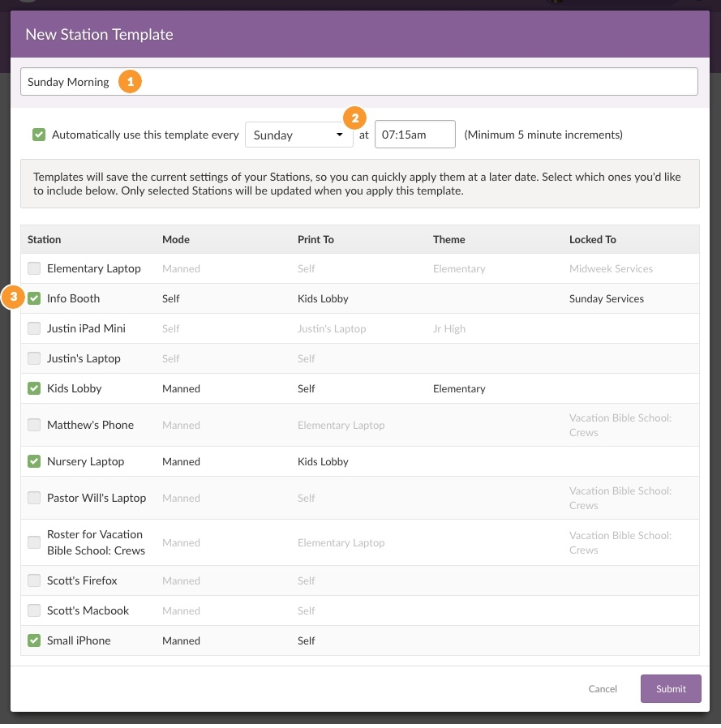Uncheck the Info Booth station checkbox
The width and height of the screenshot is (721, 728).
point(34,298)
